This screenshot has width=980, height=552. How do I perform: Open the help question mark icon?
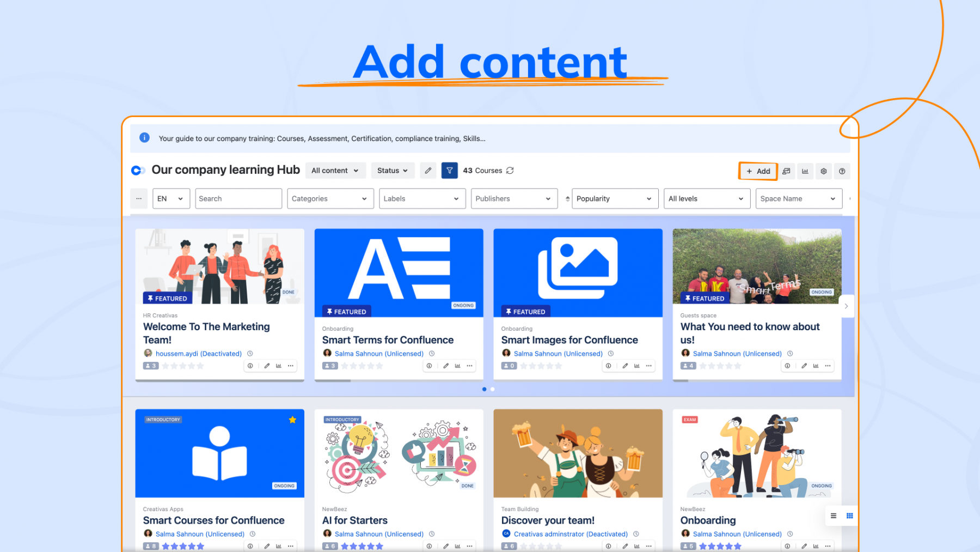click(x=842, y=171)
